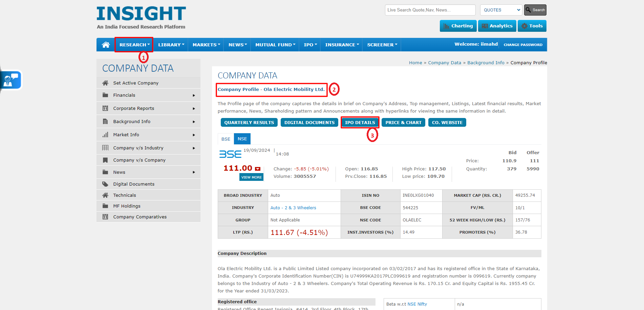Screen dimensions: 644x310
Task: Expand the Background Info submenu arrow
Action: pyautogui.click(x=194, y=122)
